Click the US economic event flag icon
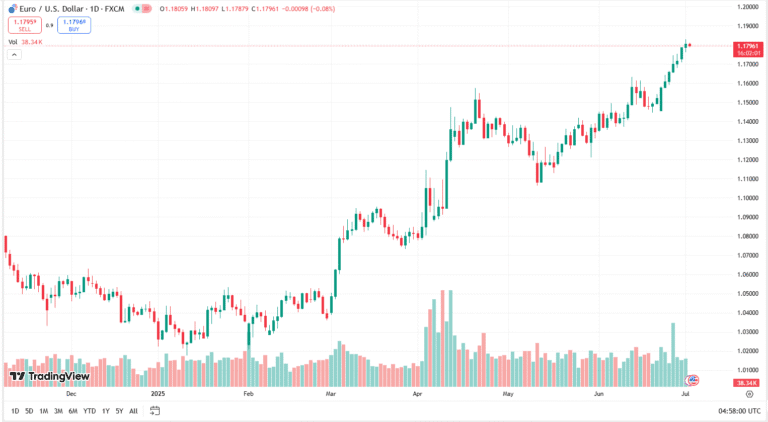Image resolution: width=768 pixels, height=422 pixels. click(692, 380)
